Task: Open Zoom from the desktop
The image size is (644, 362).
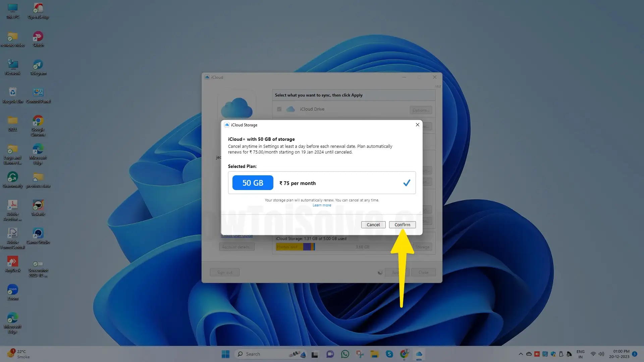Action: click(12, 289)
